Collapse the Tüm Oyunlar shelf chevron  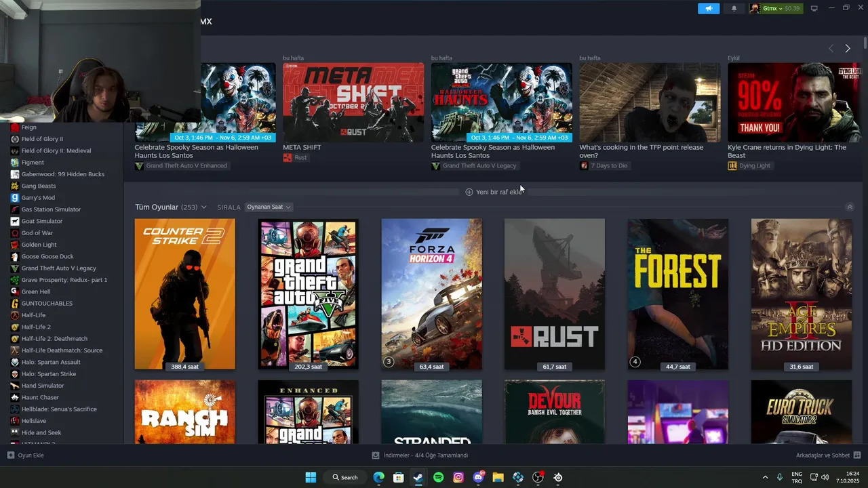[x=850, y=207]
